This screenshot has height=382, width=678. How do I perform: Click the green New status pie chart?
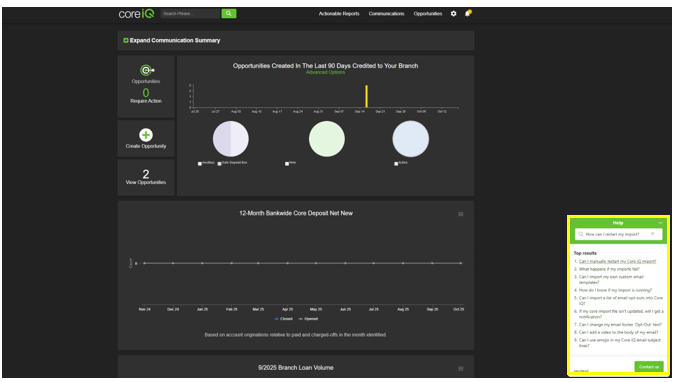tap(327, 139)
